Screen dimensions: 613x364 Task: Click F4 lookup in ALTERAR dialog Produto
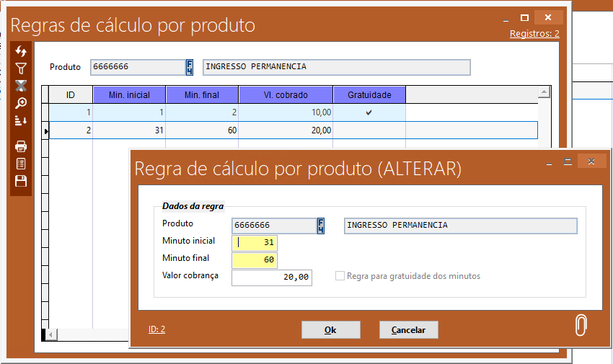[x=321, y=226]
